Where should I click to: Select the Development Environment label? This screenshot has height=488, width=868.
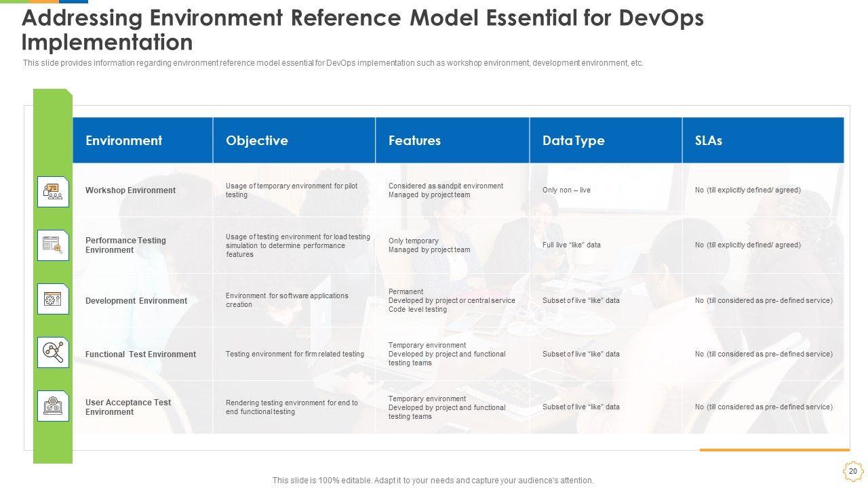click(x=136, y=301)
